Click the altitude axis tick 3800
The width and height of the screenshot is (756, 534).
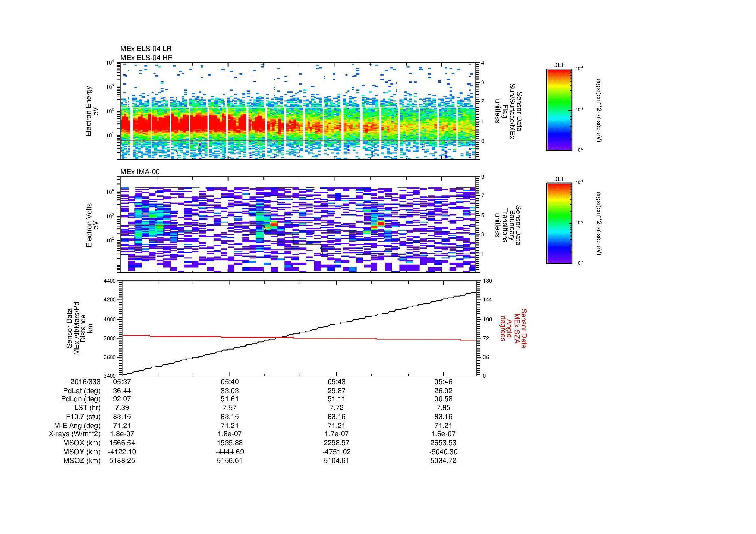click(x=110, y=338)
